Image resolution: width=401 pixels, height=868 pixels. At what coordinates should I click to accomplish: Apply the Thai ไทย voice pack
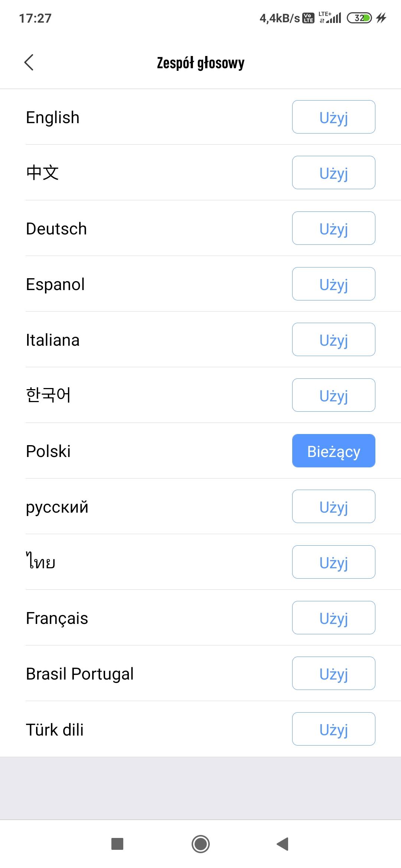click(x=333, y=562)
